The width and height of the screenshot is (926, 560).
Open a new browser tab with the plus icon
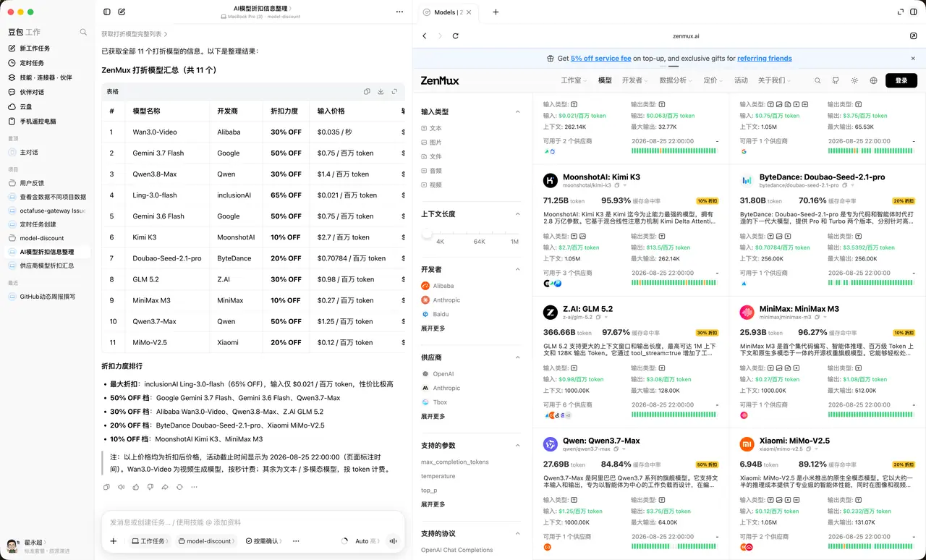click(x=496, y=12)
